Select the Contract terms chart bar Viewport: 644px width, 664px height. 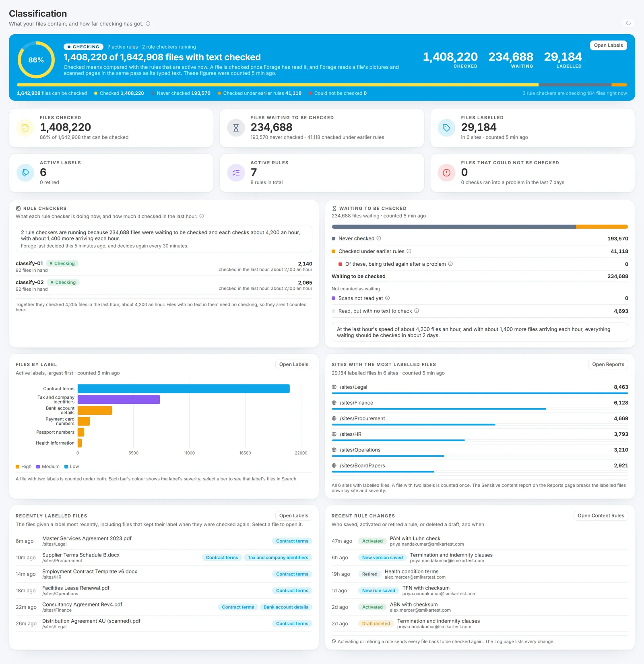click(x=184, y=389)
